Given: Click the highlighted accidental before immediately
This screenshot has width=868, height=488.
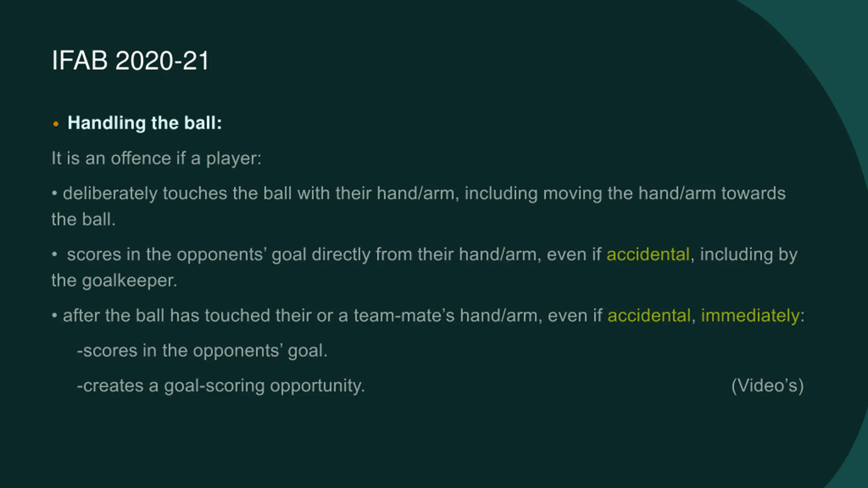Looking at the screenshot, I should pos(649,316).
